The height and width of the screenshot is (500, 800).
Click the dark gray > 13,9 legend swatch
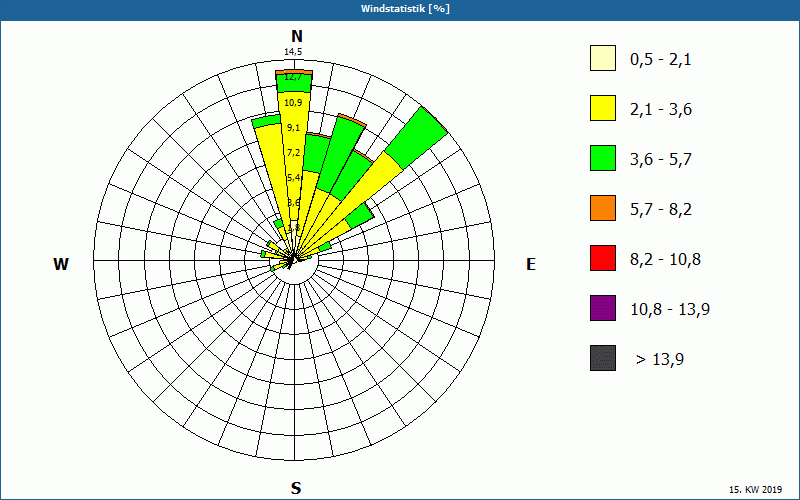[603, 358]
